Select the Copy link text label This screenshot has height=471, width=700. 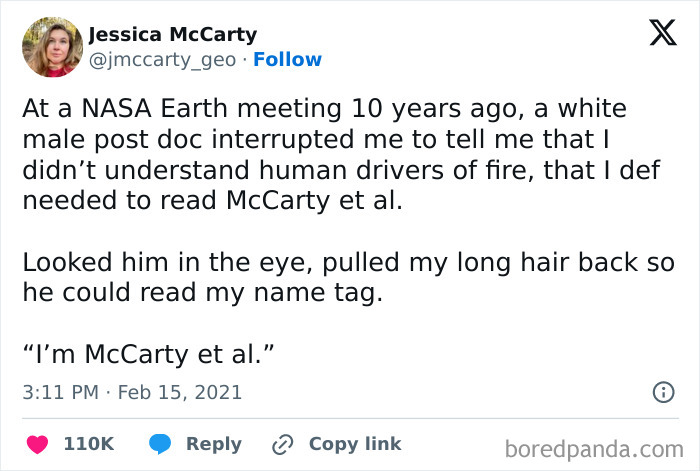tap(354, 444)
